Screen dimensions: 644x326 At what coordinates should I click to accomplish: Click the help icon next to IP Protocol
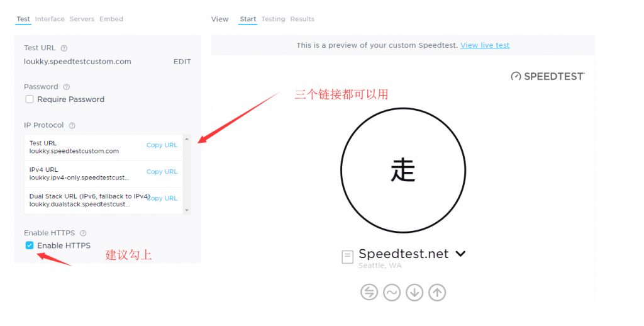[x=72, y=125]
